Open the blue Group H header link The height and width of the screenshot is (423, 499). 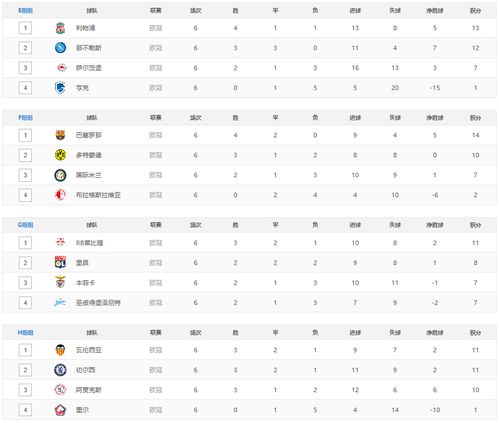coord(25,333)
